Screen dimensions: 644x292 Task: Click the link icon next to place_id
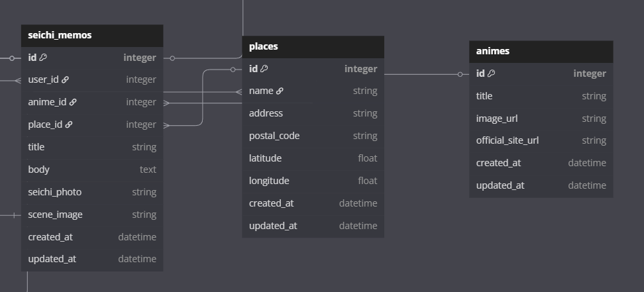tap(68, 124)
